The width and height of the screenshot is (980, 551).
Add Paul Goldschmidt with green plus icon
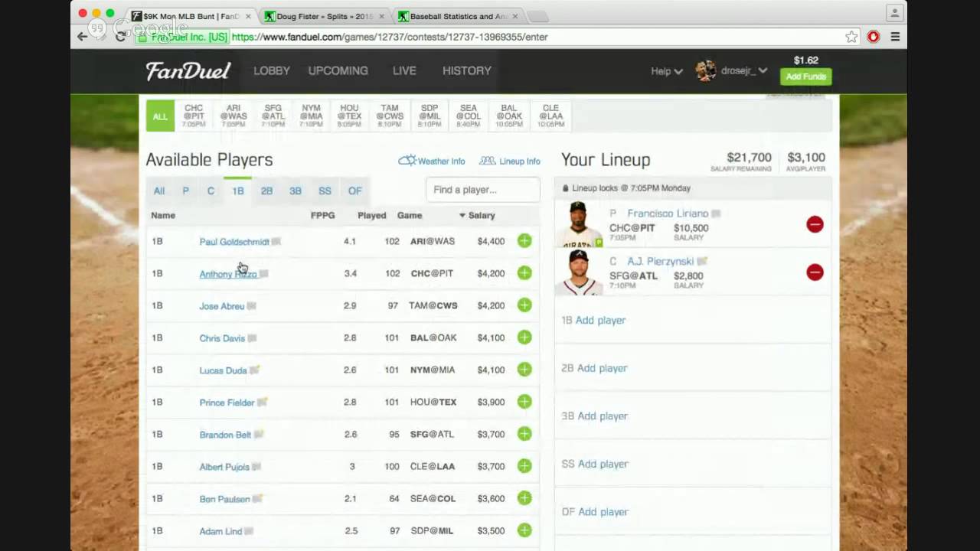coord(524,241)
